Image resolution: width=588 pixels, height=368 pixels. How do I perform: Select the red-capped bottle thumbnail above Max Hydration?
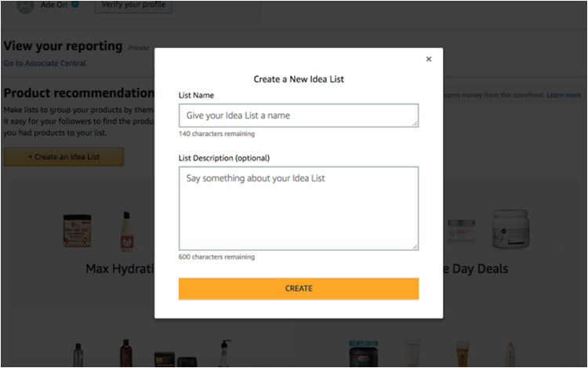click(x=125, y=231)
